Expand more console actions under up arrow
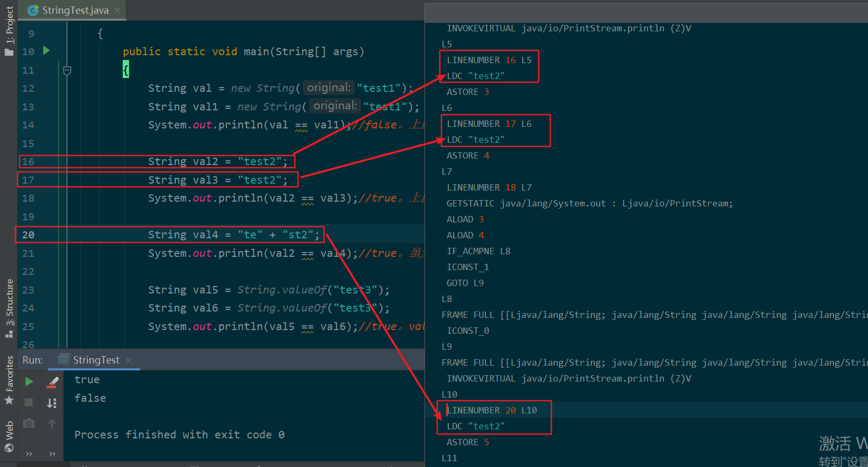This screenshot has width=868, height=467. [52, 454]
